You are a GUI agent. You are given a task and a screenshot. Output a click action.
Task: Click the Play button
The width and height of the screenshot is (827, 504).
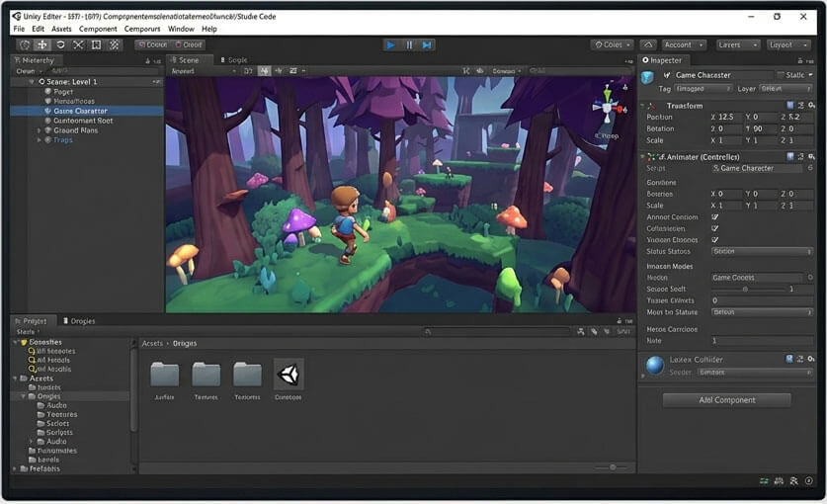click(391, 44)
